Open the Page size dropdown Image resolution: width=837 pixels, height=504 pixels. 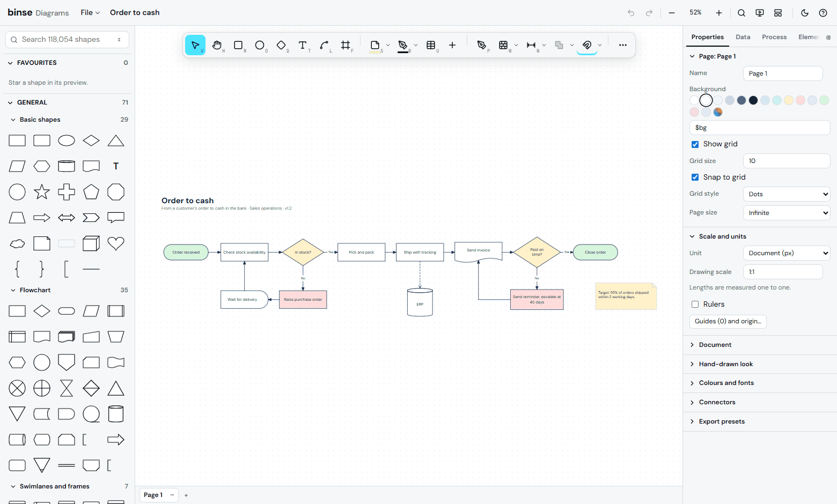pos(787,213)
